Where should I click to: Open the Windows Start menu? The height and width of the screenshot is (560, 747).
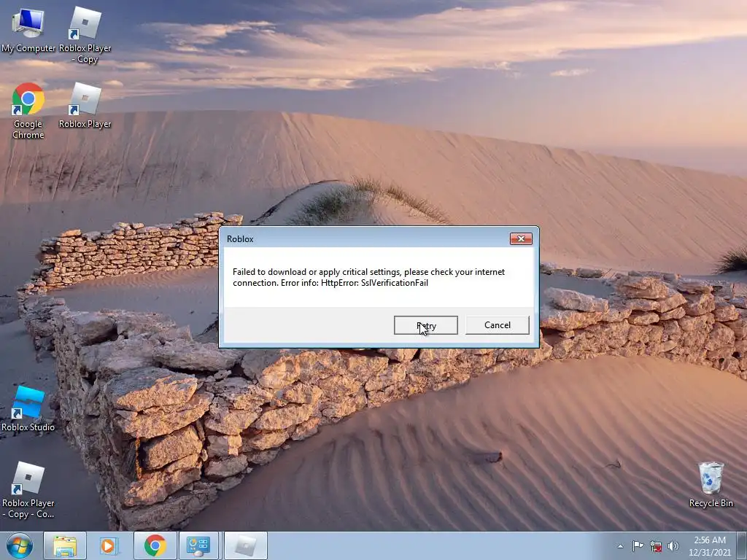(19, 545)
